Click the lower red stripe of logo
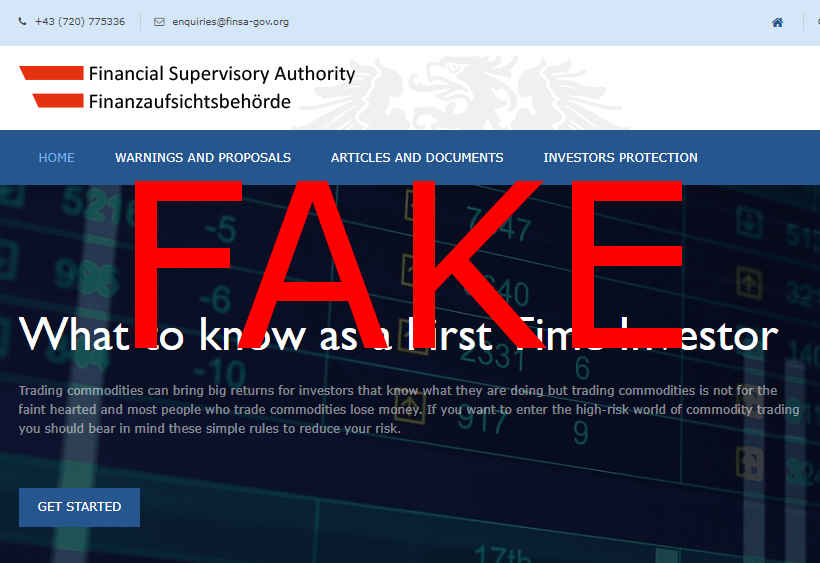Viewport: 820px width, 563px height. coord(58,100)
